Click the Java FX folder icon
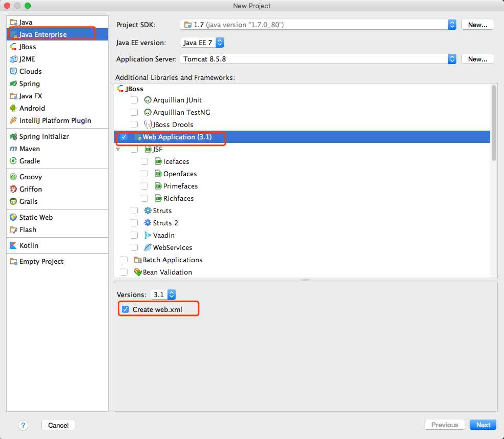This screenshot has width=504, height=439. [13, 96]
